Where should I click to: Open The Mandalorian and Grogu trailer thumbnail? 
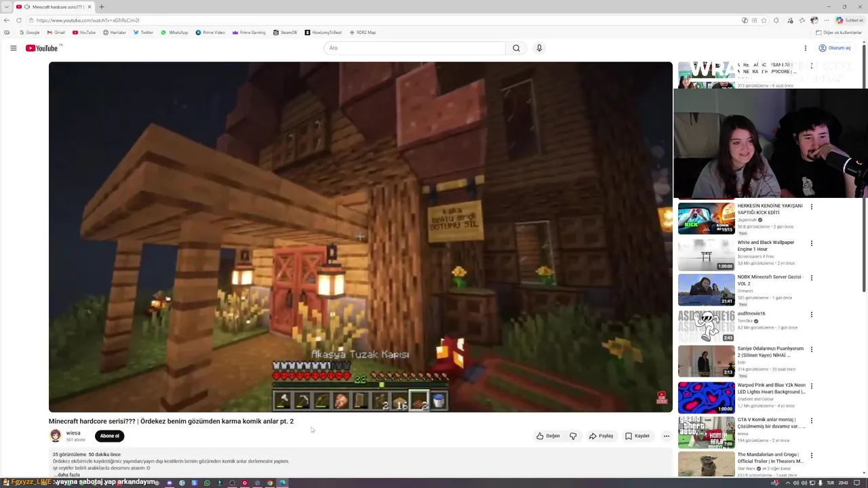(x=706, y=464)
